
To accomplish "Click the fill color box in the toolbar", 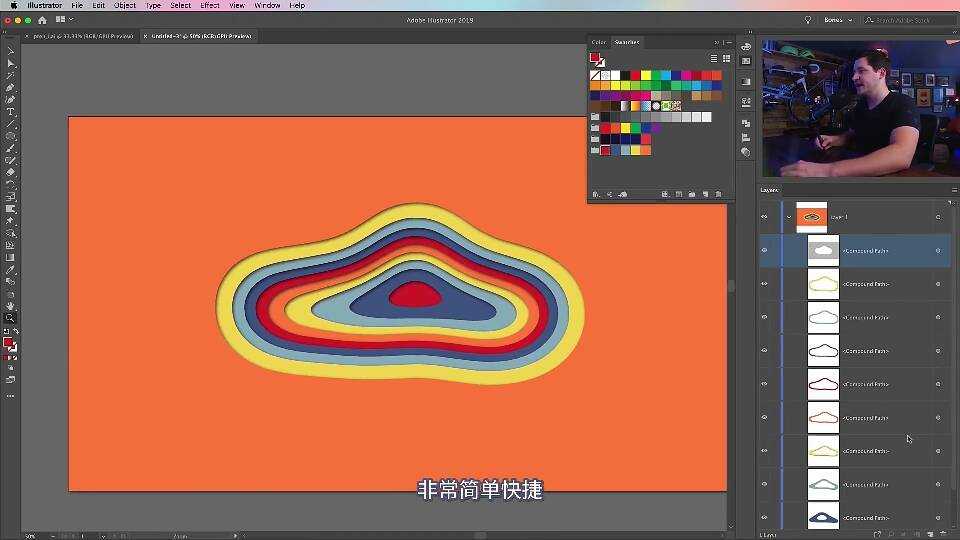I will click(8, 342).
